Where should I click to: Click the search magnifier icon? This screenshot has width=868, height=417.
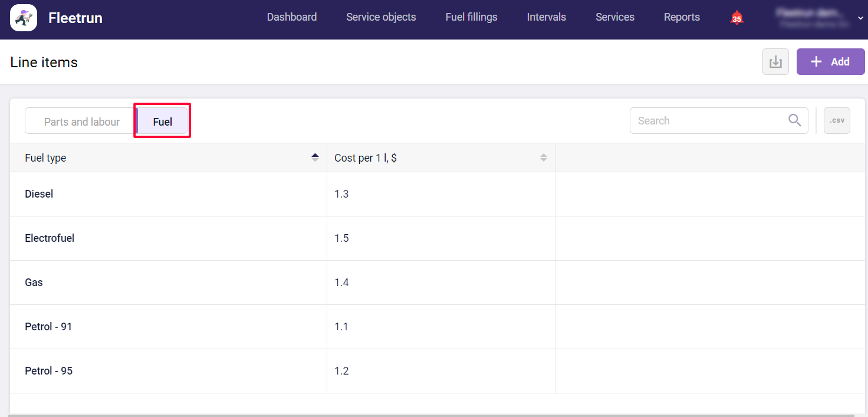click(794, 120)
